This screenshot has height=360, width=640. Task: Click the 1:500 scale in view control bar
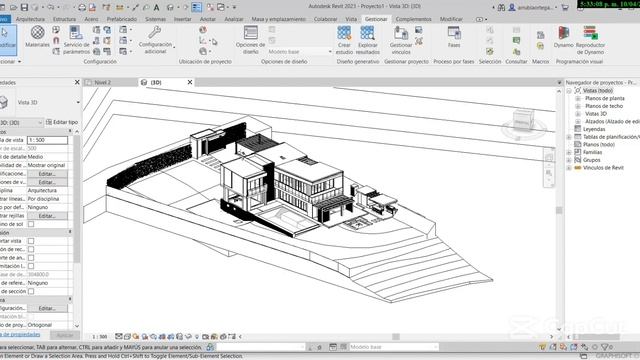tap(99, 337)
